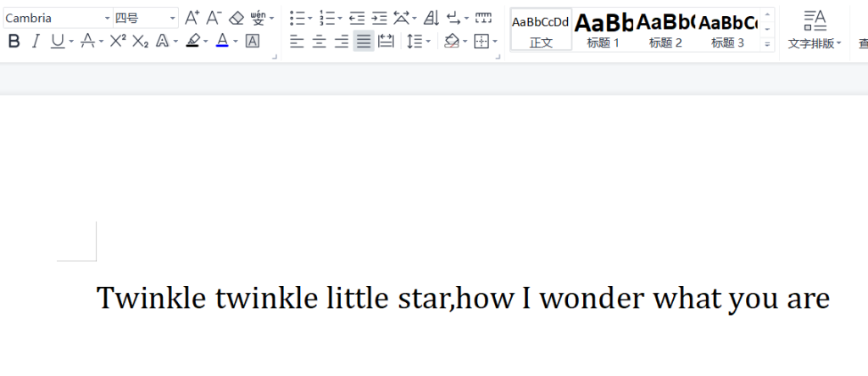Viewport: 868px width, 376px height.
Task: Click the clear formatting eraser icon
Action: point(236,18)
